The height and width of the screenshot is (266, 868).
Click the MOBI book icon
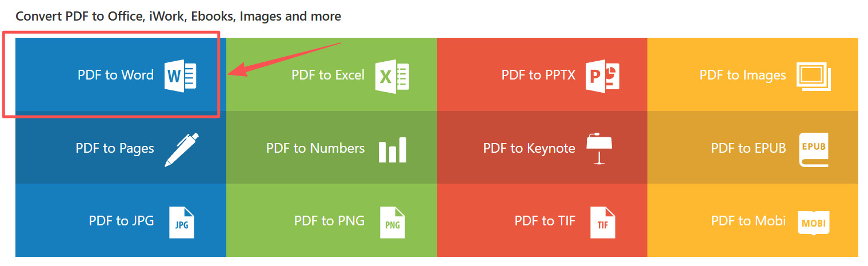[814, 222]
